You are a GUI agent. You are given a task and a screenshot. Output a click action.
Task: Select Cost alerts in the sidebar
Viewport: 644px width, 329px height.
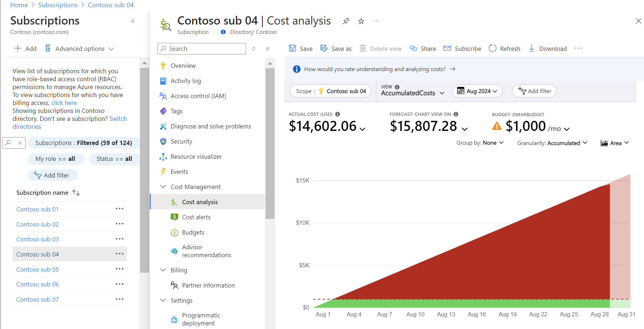point(196,217)
